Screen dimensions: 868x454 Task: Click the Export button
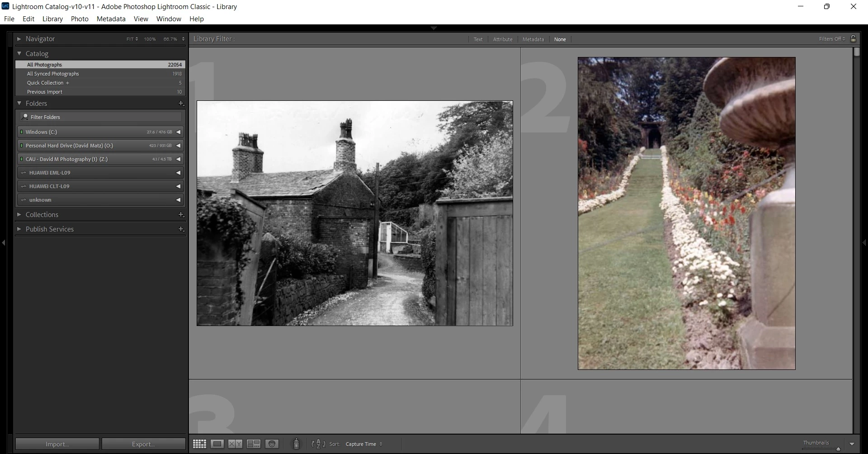point(143,444)
